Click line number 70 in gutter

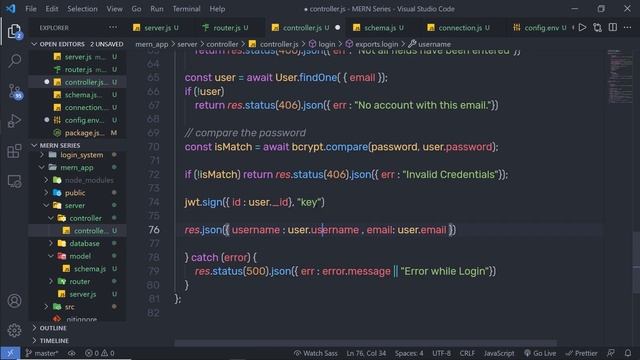[153, 147]
